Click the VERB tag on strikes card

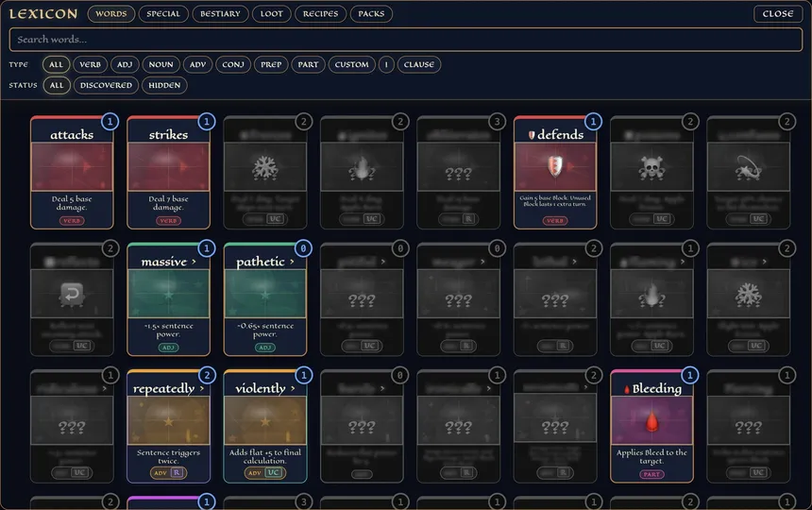(x=168, y=221)
